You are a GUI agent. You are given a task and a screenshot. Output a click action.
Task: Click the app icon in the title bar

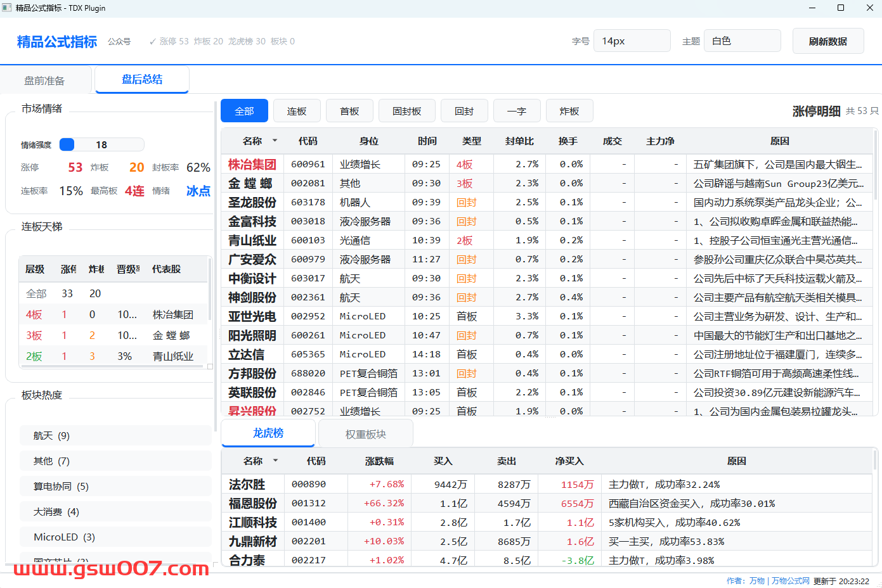click(7, 8)
